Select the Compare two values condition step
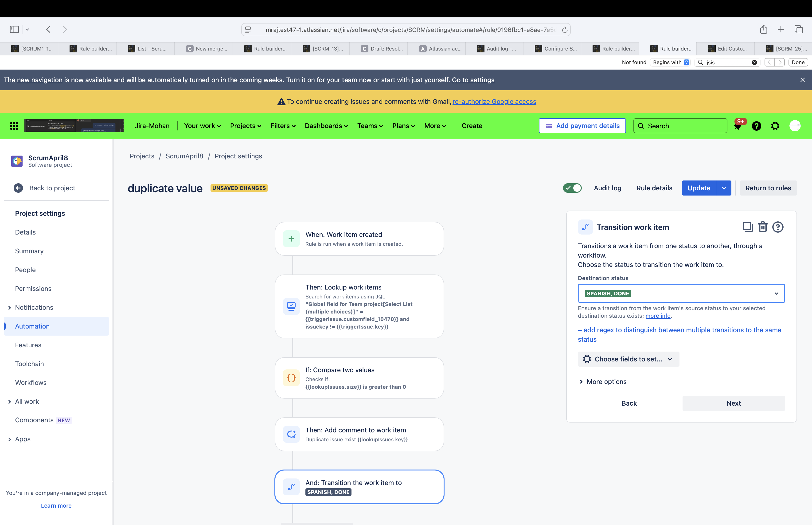The height and width of the screenshot is (525, 812). pos(359,378)
